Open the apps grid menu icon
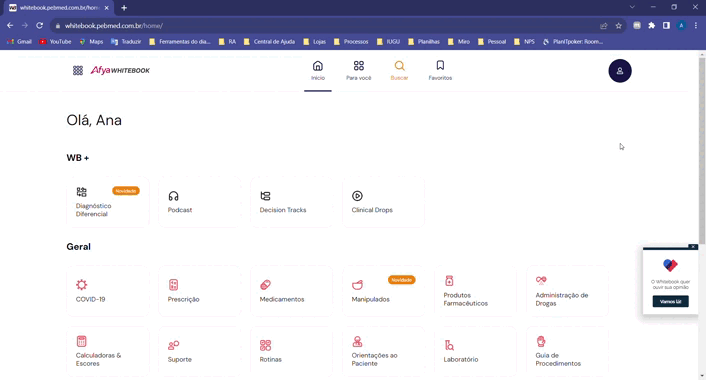This screenshot has height=380, width=706. point(78,70)
